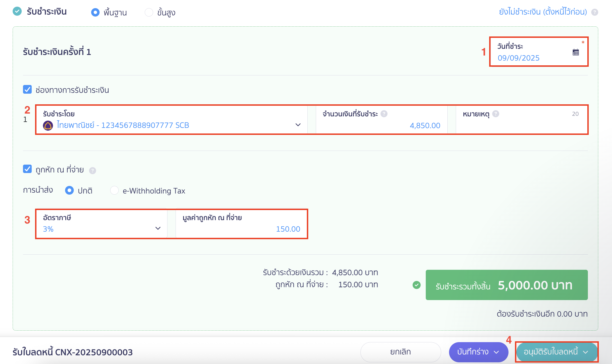The width and height of the screenshot is (612, 364).
Task: Click the รับใบลดหนี้ CNX-20250900003 title
Action: pos(73,352)
